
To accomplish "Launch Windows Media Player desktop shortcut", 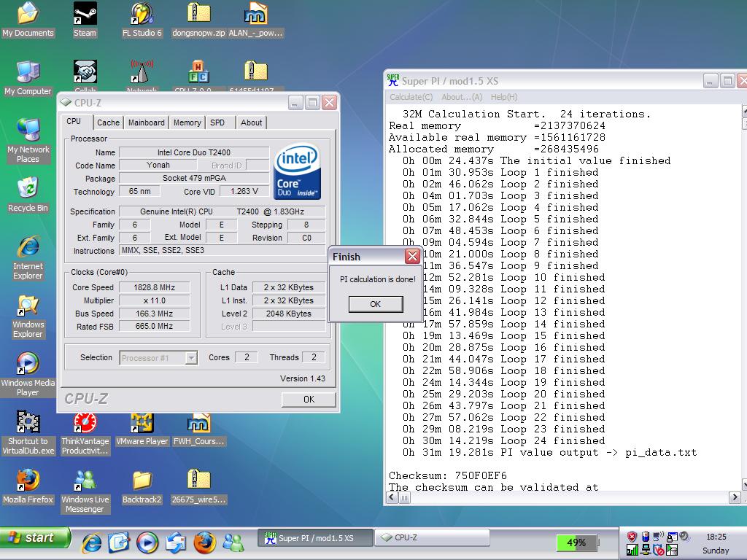I will coord(28,374).
